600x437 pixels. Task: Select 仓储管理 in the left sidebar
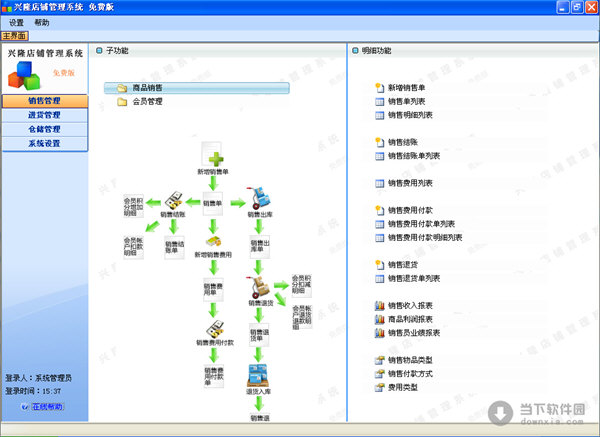click(x=44, y=129)
